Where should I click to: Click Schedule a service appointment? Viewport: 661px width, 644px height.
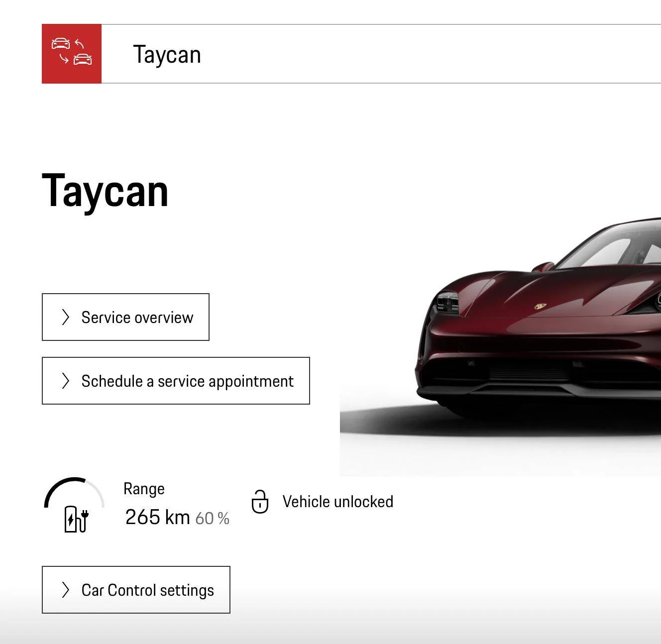(x=176, y=381)
